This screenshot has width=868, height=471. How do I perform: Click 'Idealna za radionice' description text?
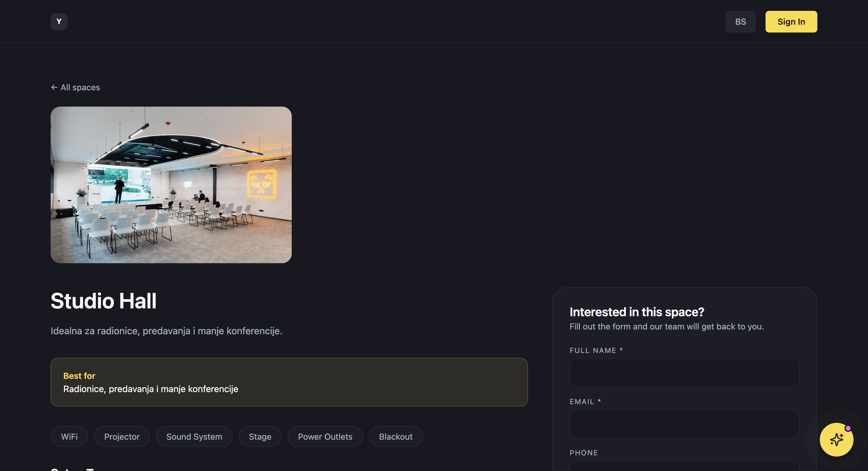pos(166,331)
